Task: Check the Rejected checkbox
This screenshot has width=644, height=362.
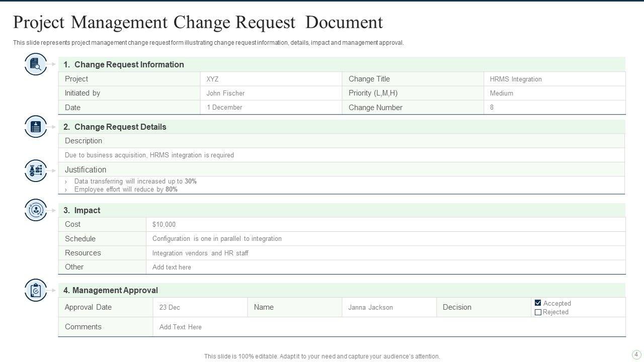Action: [538, 312]
